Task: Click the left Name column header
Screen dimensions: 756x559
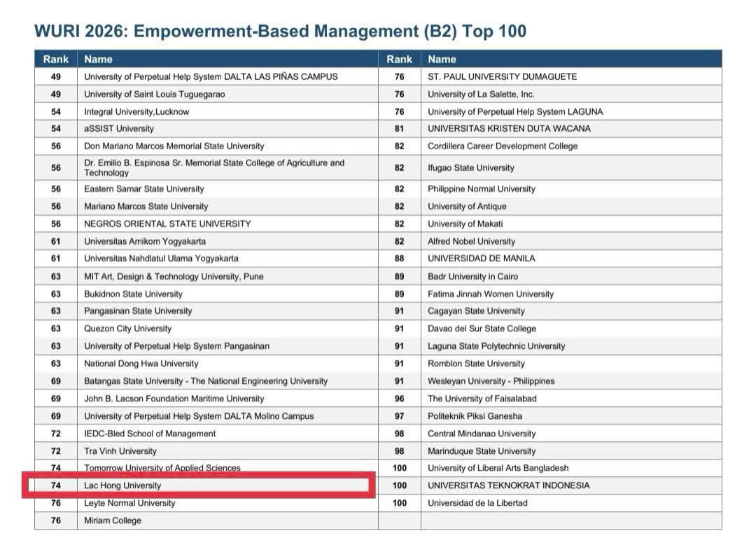Action: pos(227,60)
